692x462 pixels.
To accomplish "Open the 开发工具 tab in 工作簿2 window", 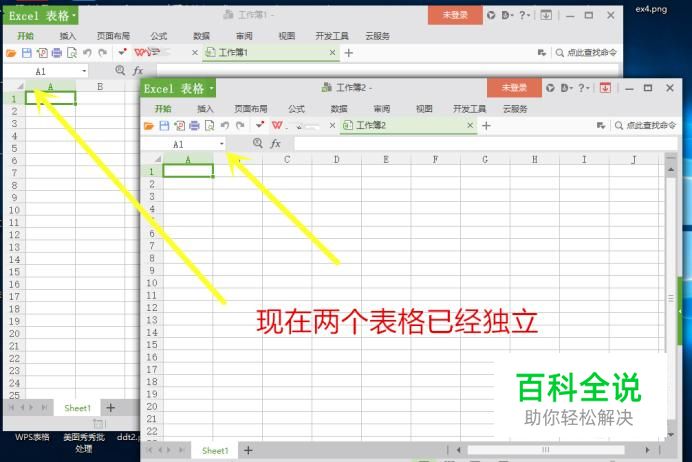I will (469, 109).
